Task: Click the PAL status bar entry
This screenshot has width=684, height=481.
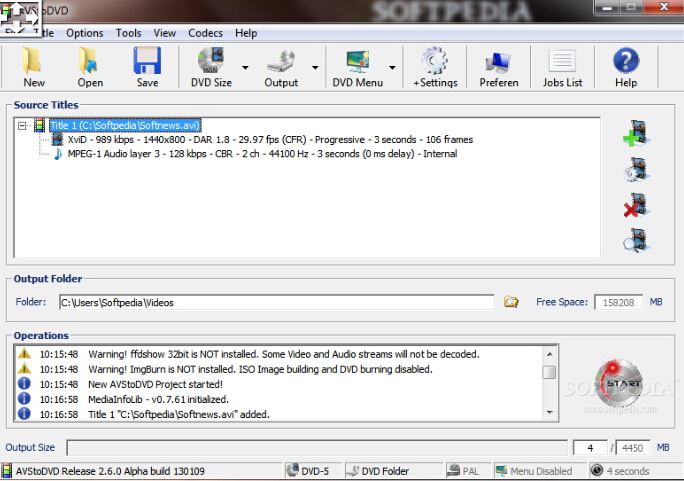Action: pyautogui.click(x=463, y=471)
